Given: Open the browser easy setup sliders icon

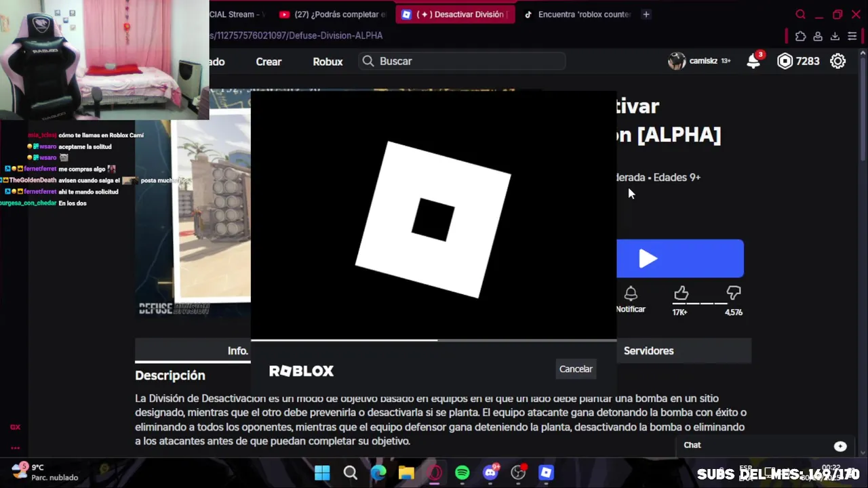Looking at the screenshot, I should point(852,36).
